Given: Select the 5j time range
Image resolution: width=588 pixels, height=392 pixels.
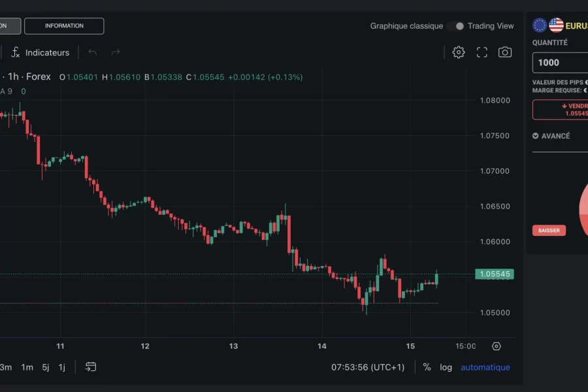Looking at the screenshot, I should (45, 367).
